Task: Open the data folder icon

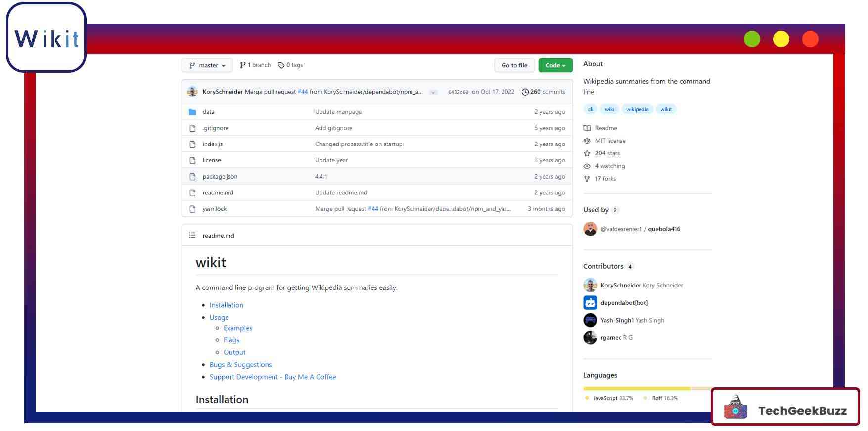Action: (192, 112)
